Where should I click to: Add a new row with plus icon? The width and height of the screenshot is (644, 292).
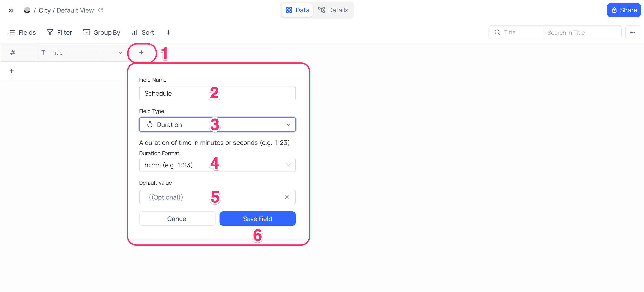pyautogui.click(x=11, y=71)
